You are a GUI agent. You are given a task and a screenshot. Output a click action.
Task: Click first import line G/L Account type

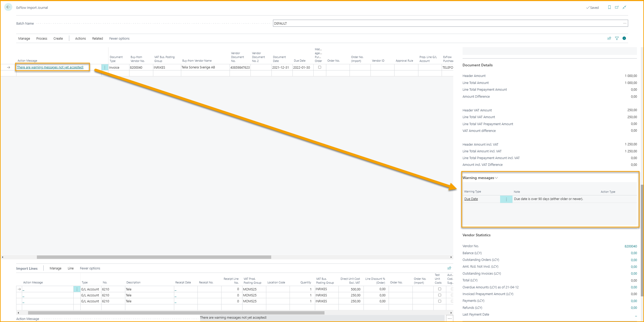click(91, 289)
